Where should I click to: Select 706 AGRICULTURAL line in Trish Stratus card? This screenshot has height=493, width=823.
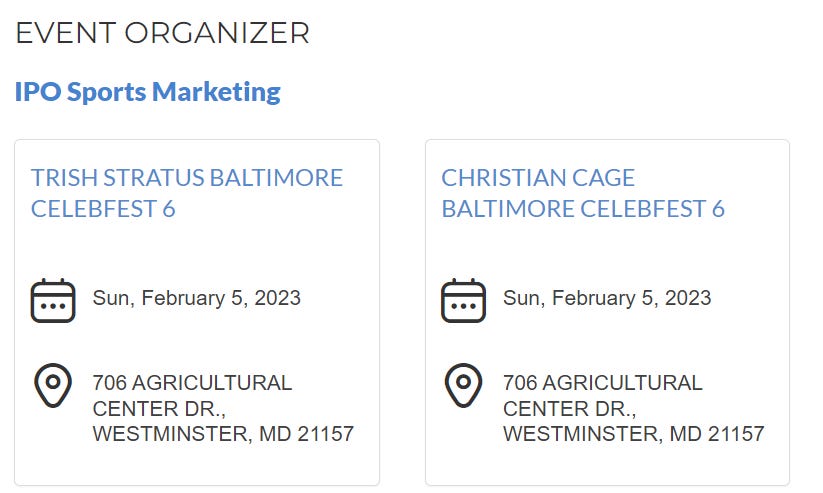(x=192, y=383)
